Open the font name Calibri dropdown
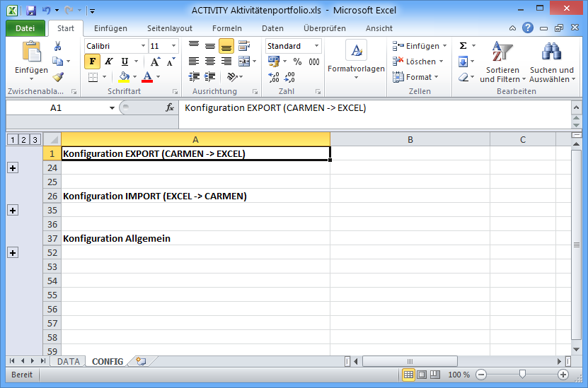Image resolution: width=588 pixels, height=388 pixels. (x=142, y=46)
